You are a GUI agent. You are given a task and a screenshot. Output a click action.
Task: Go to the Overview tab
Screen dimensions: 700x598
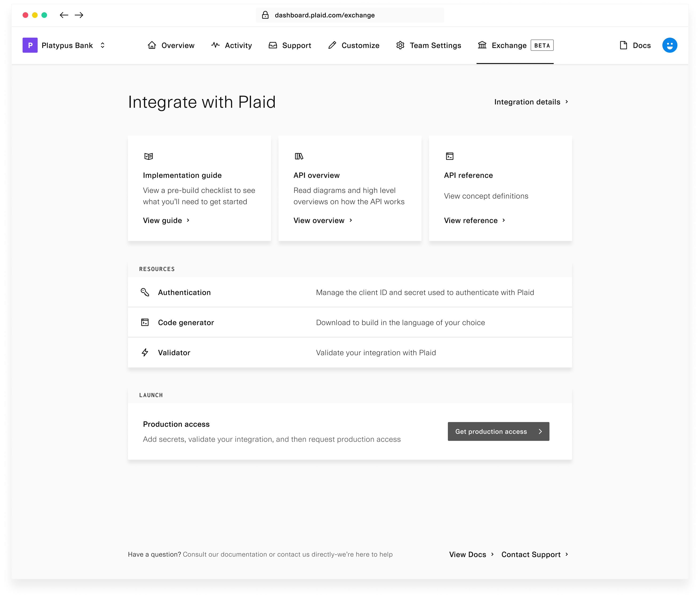click(171, 45)
